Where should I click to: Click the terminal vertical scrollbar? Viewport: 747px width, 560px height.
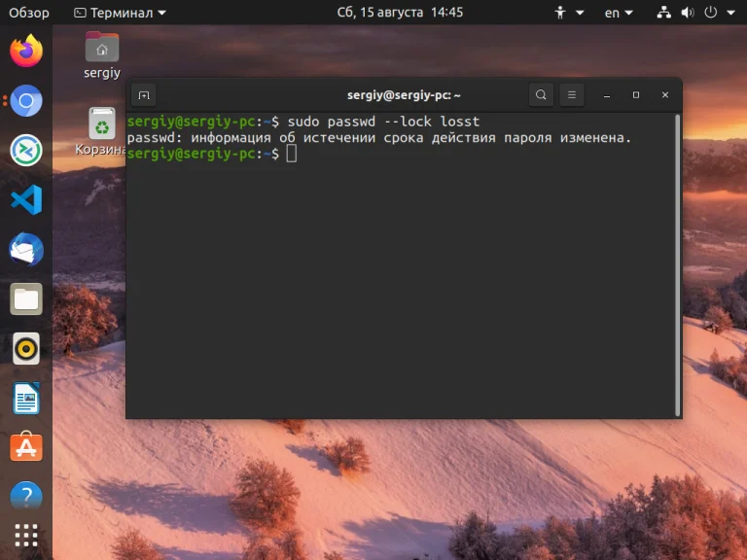(677, 265)
